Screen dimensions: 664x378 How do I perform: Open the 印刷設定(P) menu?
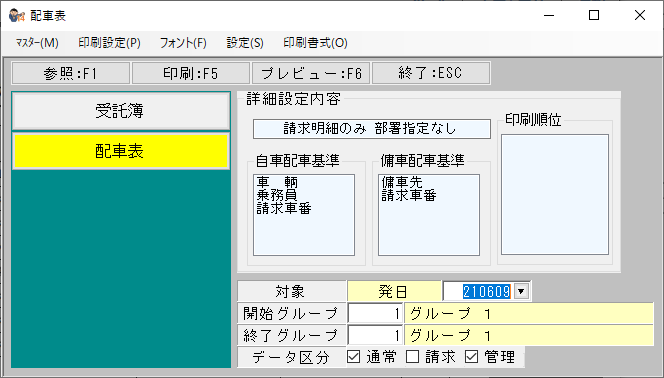tap(109, 43)
